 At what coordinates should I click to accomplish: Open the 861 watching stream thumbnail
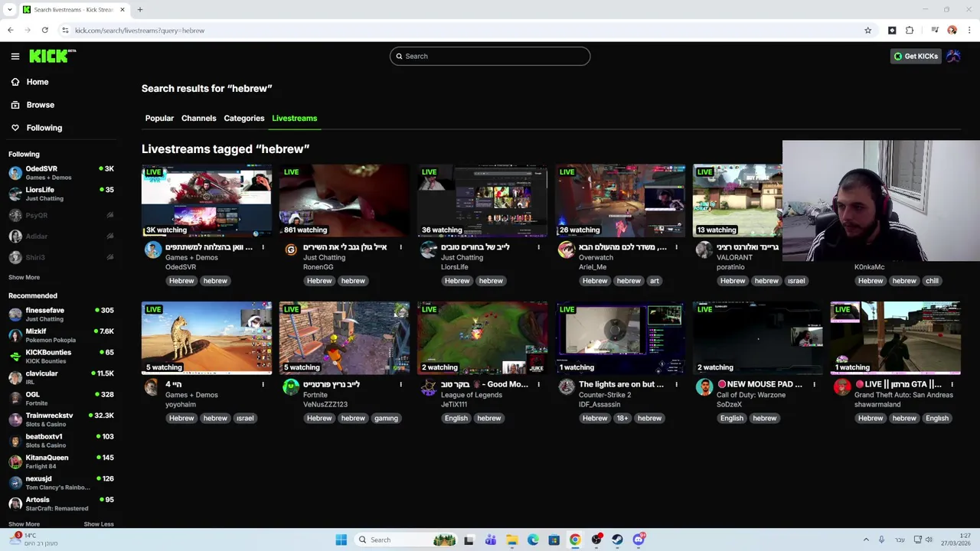tap(345, 201)
